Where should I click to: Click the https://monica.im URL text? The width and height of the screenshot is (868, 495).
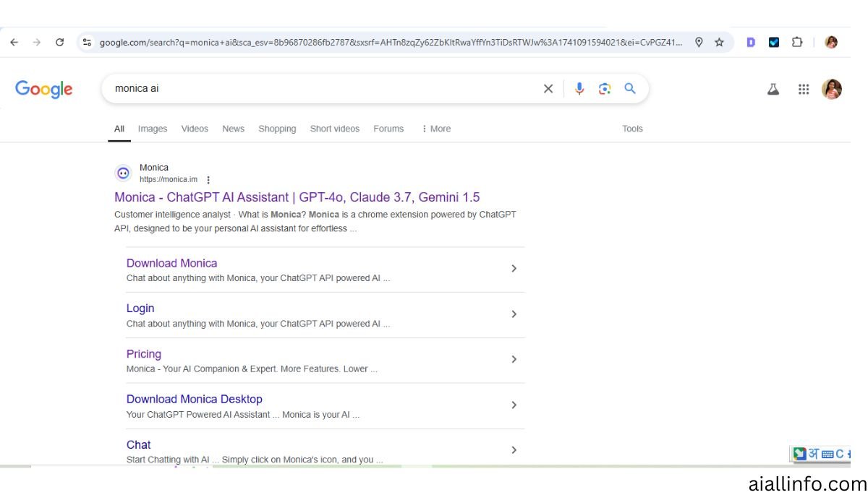(x=169, y=180)
